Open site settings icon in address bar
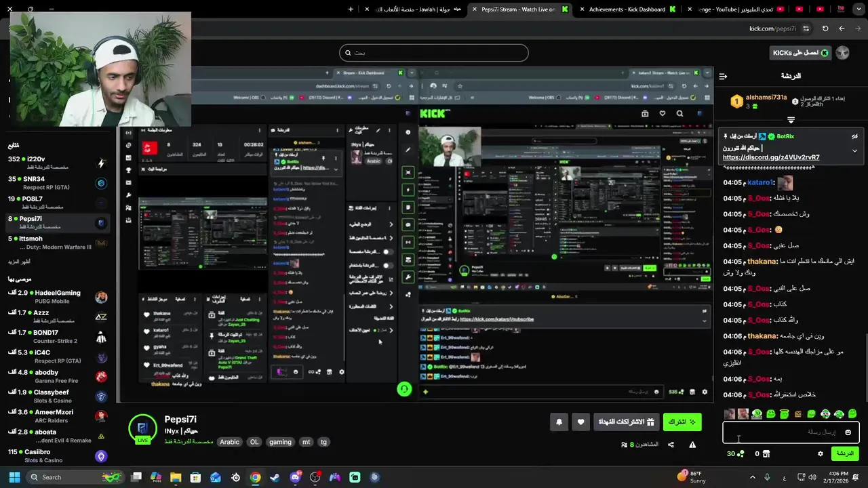868x488 pixels. tap(806, 28)
